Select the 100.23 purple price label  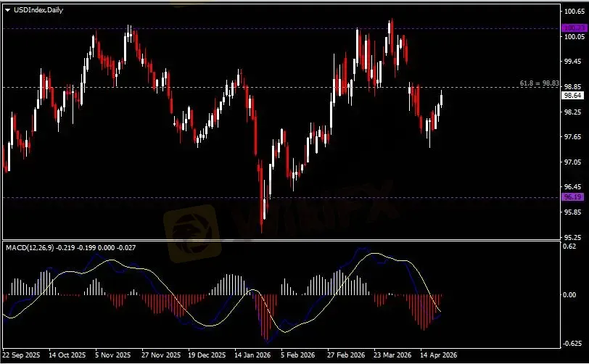click(x=574, y=28)
